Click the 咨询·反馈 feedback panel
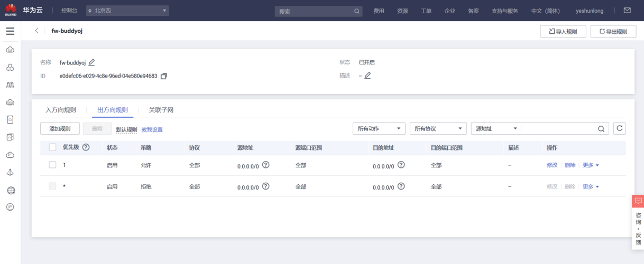 pyautogui.click(x=638, y=229)
